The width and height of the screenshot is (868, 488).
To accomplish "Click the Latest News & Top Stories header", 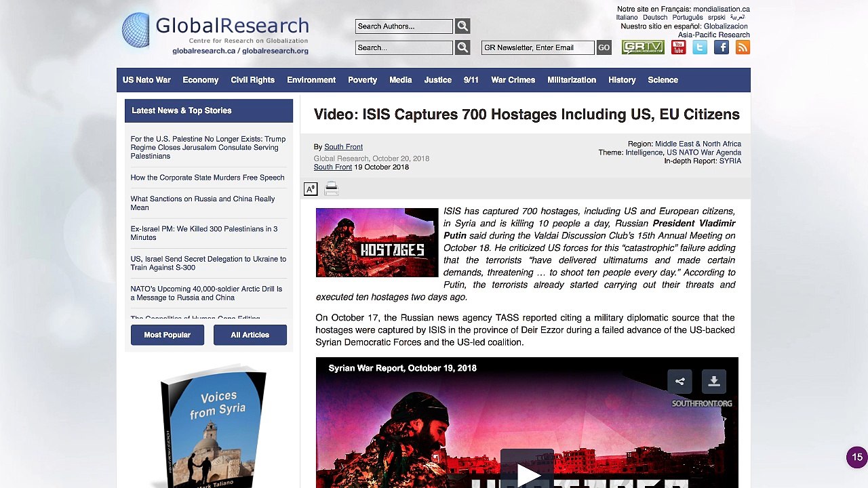I will click(209, 110).
